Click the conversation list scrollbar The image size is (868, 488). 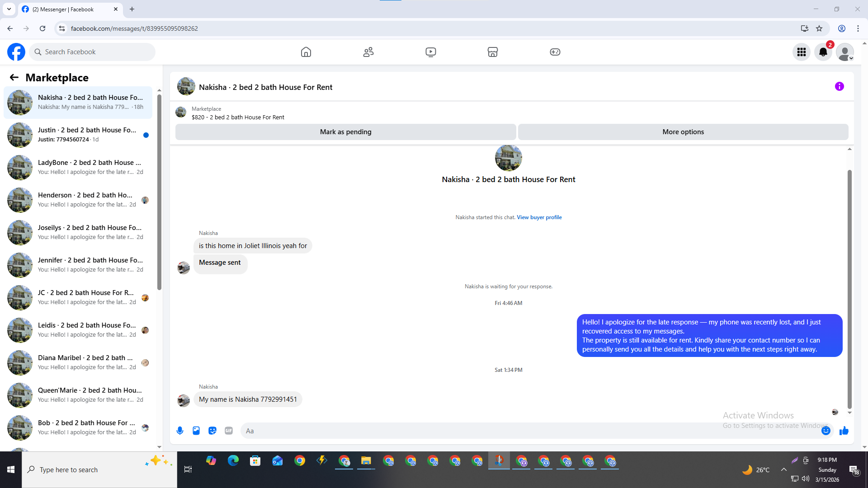pyautogui.click(x=159, y=192)
